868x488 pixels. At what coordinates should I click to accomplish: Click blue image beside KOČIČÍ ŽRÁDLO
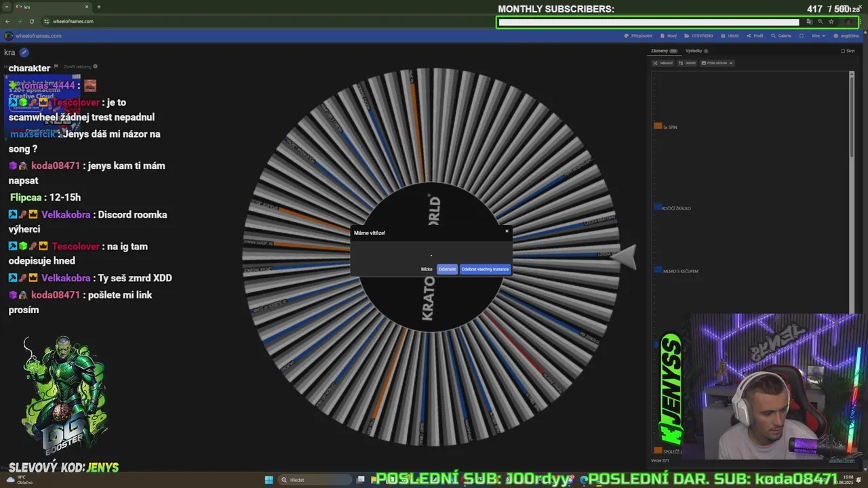coord(658,207)
